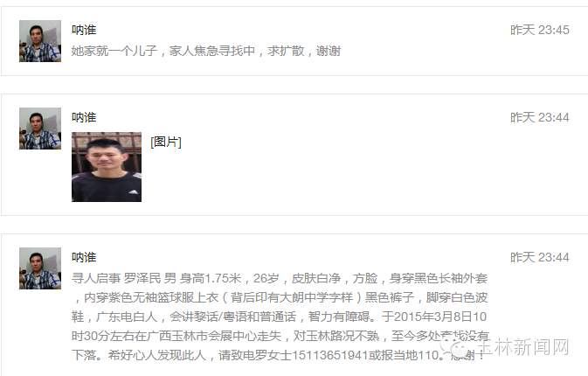The width and height of the screenshot is (588, 376).
Task: Select the 昨天 23:45 timestamp
Action: (x=540, y=30)
